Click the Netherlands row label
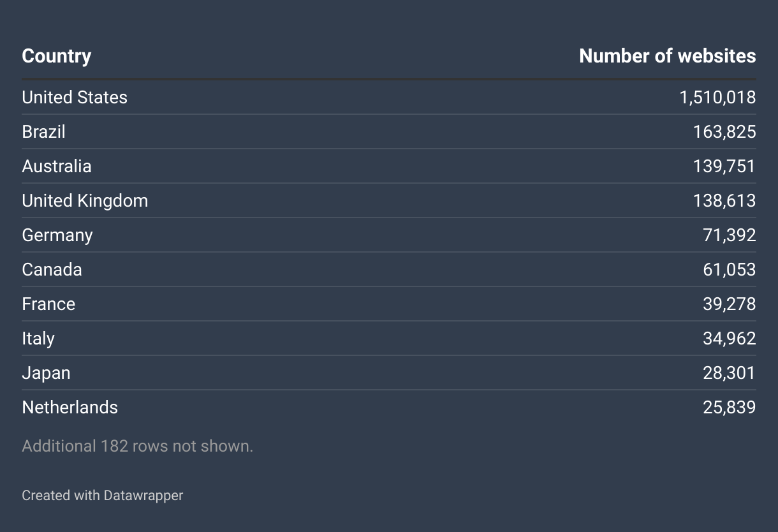This screenshot has width=778, height=532. pyautogui.click(x=70, y=407)
